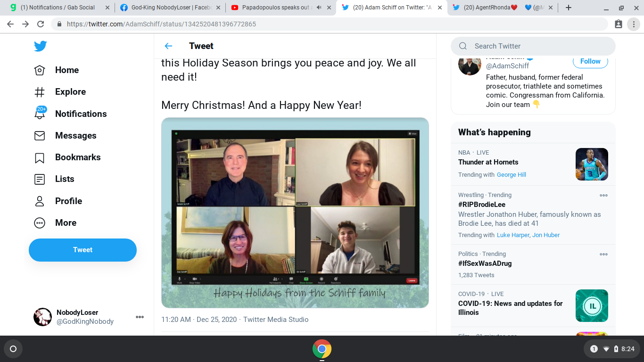Go to Bookmarks in sidebar
The image size is (644, 362).
pos(77,157)
